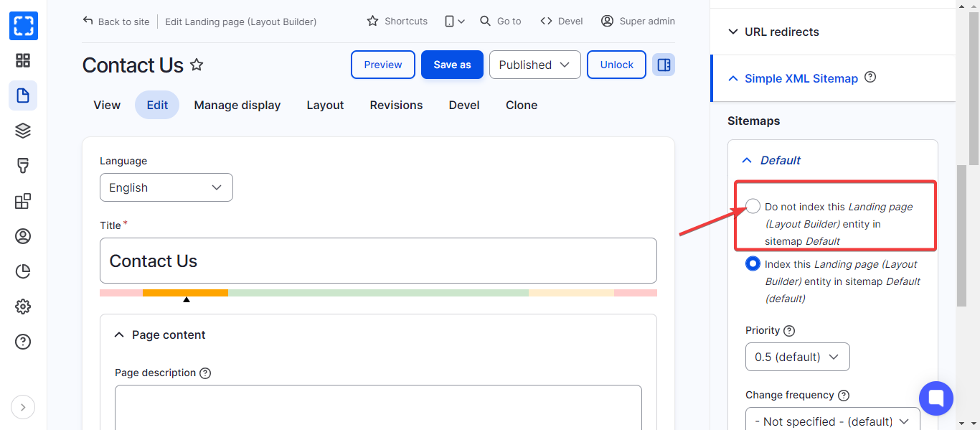The image size is (980, 430).
Task: Switch to the Manage display tab
Action: 237,105
